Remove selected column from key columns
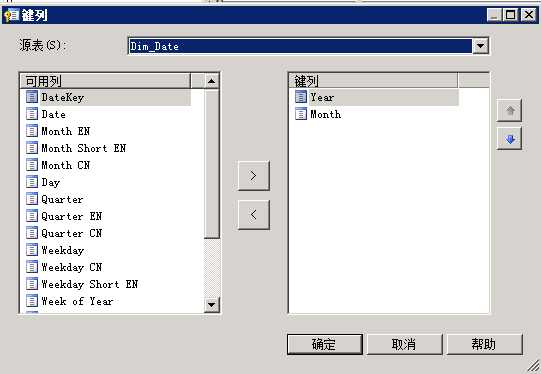Viewport: 541px width, 374px height. pos(254,215)
